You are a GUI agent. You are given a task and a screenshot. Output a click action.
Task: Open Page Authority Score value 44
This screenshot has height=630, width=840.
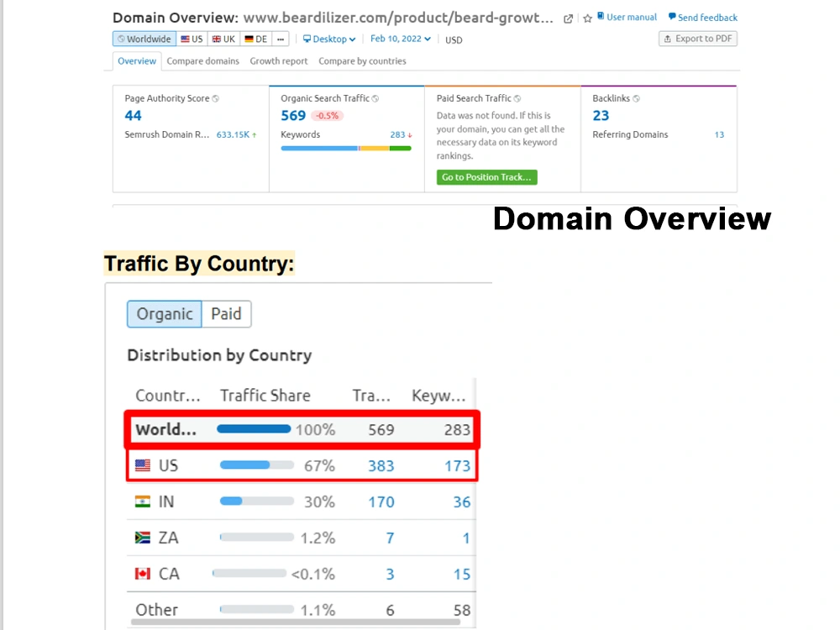tap(133, 116)
